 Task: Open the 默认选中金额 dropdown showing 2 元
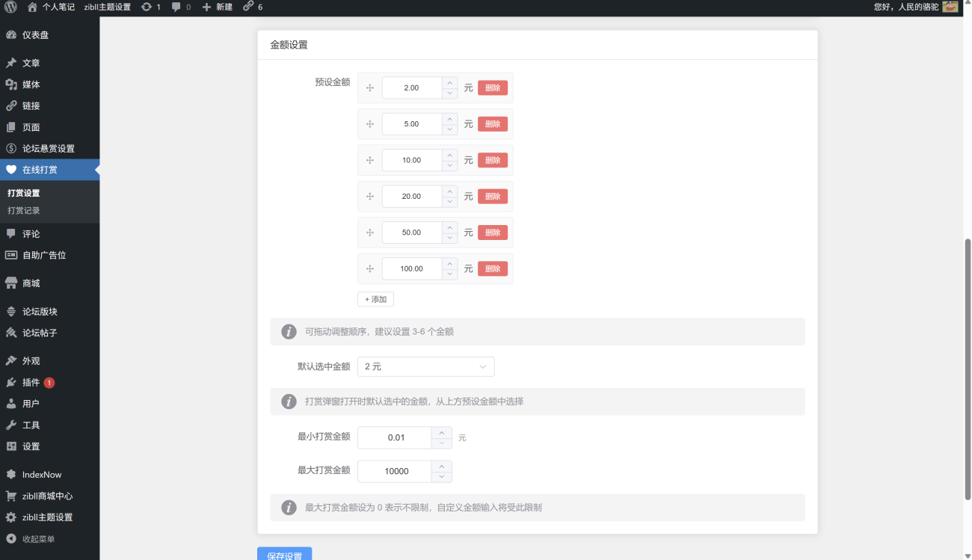[425, 366]
